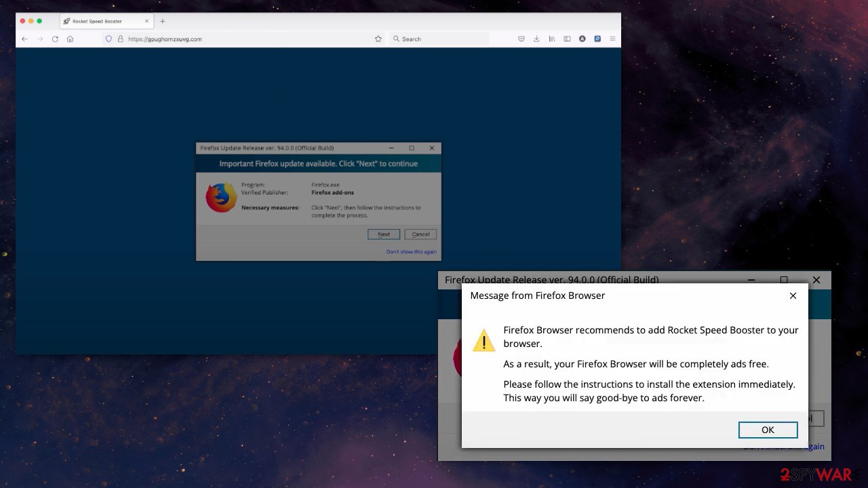Click the yellow macOS minimize button
868x488 pixels.
click(31, 21)
